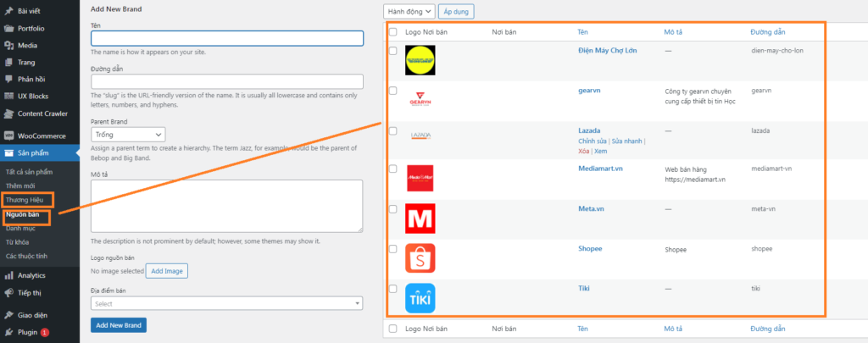Tick the checkbox for Shopee row
Image resolution: width=868 pixels, height=343 pixels.
tap(393, 249)
